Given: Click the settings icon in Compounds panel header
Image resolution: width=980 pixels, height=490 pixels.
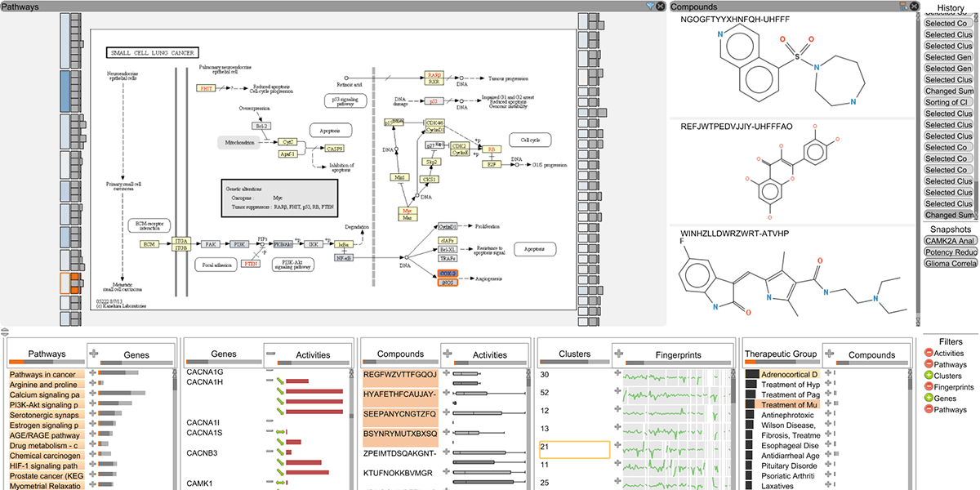Looking at the screenshot, I should [x=904, y=6].
